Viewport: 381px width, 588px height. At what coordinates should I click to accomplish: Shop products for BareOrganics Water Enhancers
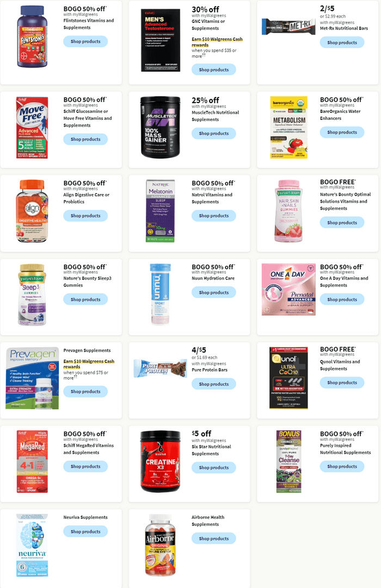(342, 132)
